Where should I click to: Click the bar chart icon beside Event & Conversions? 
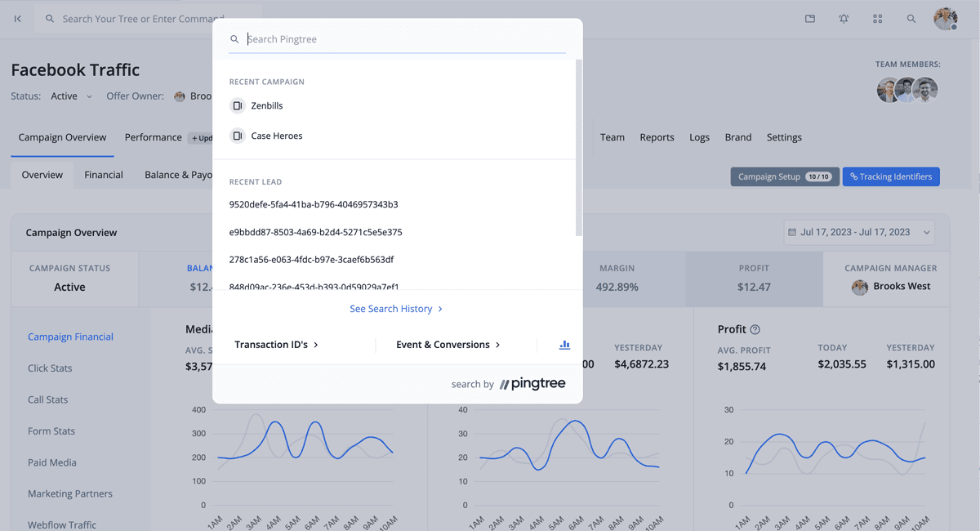pos(564,345)
